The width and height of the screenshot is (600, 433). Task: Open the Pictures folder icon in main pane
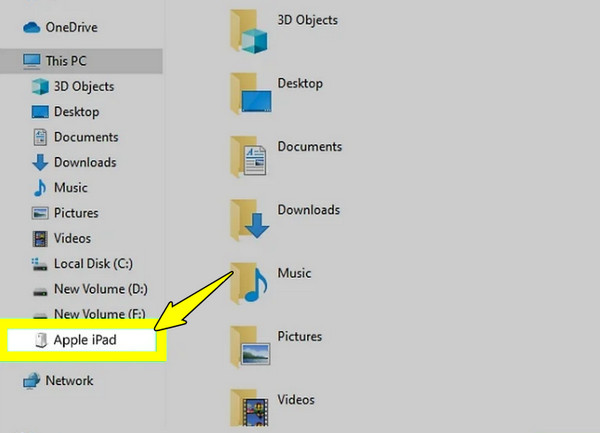click(250, 347)
